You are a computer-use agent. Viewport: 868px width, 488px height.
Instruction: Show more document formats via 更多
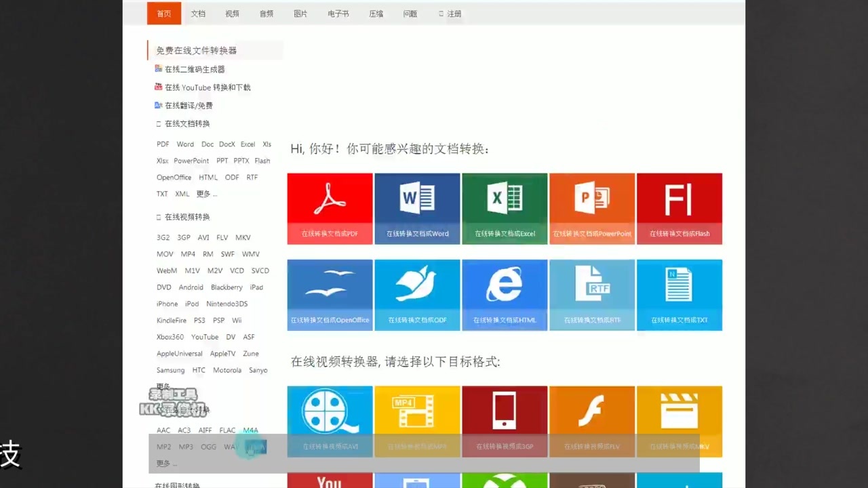[207, 194]
